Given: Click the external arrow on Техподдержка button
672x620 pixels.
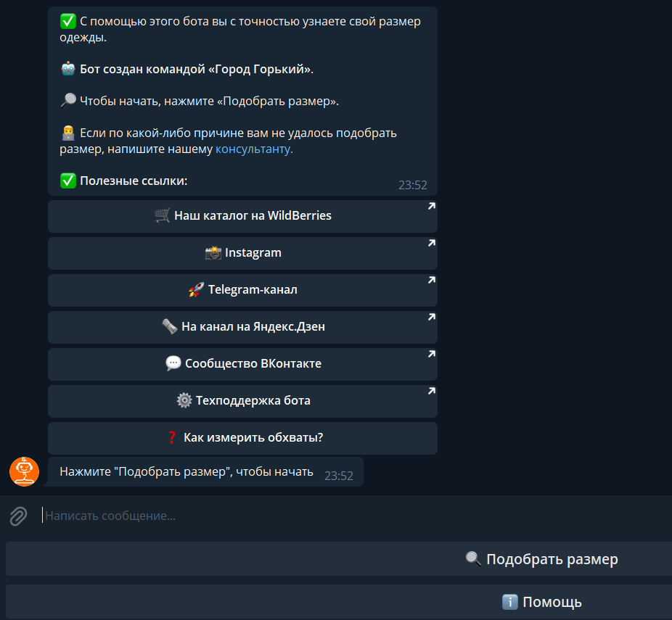Looking at the screenshot, I should click(432, 391).
